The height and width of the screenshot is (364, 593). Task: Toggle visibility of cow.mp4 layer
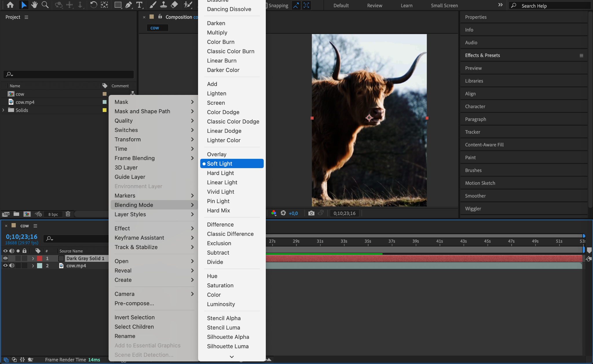5,265
